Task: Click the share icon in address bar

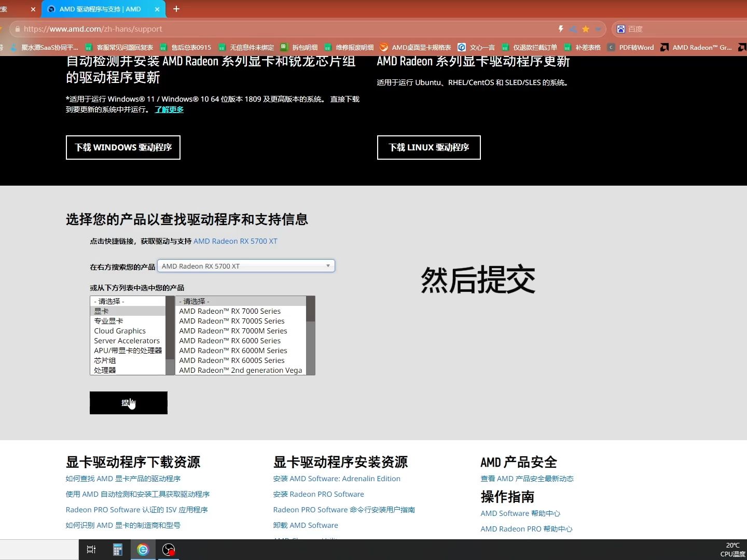Action: pyautogui.click(x=573, y=29)
